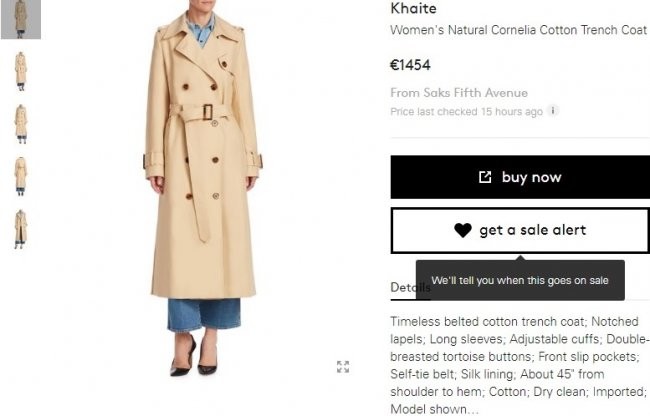This screenshot has height=416, width=650.
Task: Click the Price last checked 15 hours ago text
Action: [x=466, y=111]
